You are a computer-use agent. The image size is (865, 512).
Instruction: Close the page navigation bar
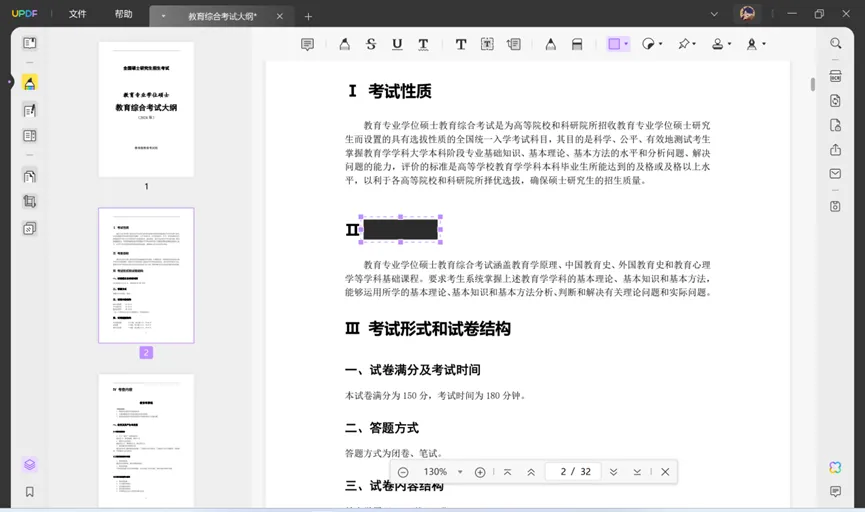pos(665,472)
